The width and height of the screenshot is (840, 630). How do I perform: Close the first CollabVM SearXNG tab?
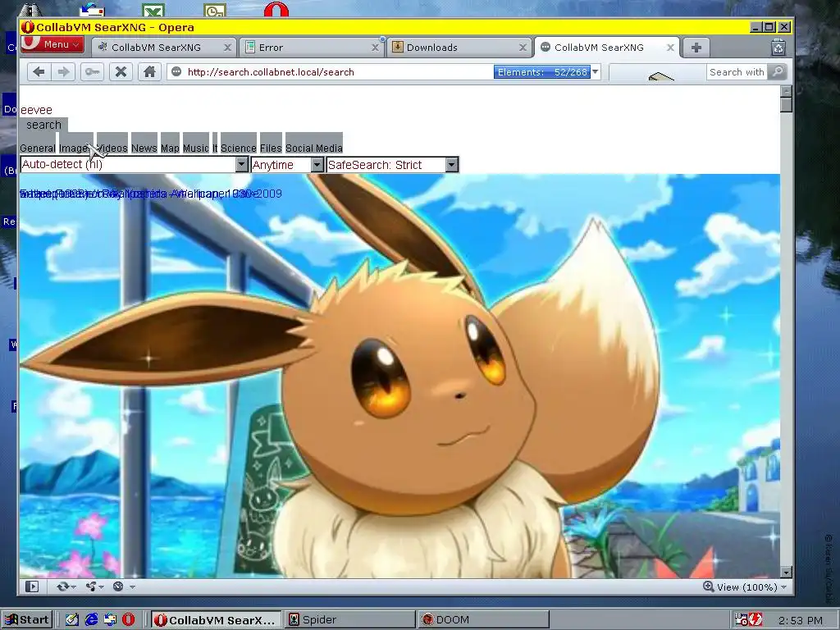[228, 48]
